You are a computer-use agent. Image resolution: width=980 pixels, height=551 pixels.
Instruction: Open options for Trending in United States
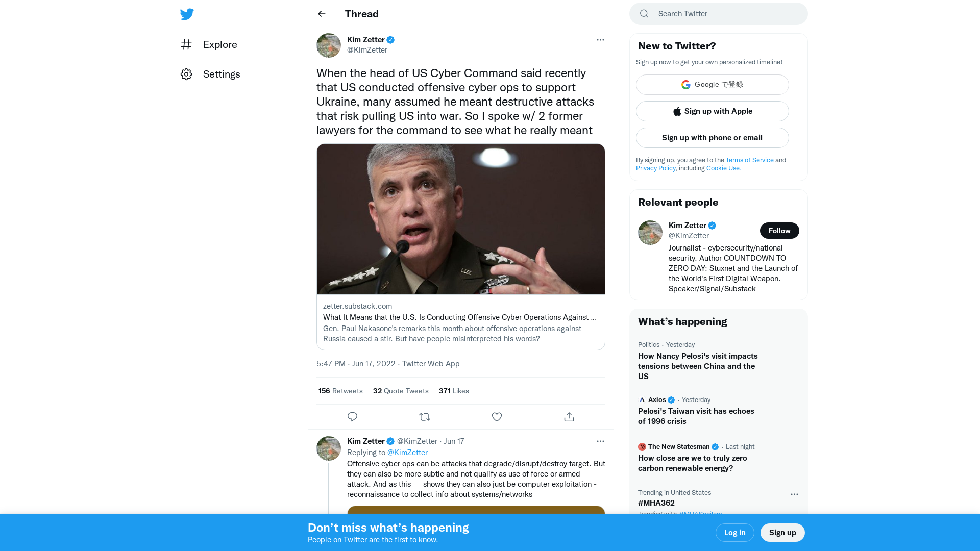point(794,494)
